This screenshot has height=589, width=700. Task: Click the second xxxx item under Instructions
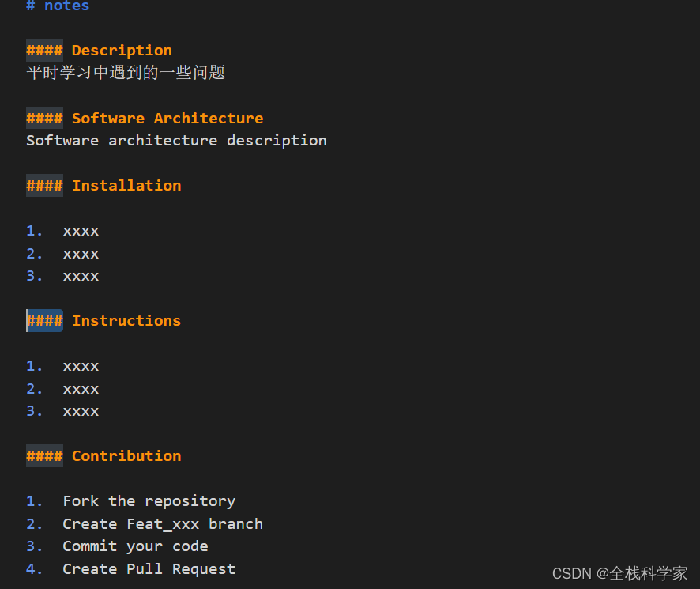[81, 388]
